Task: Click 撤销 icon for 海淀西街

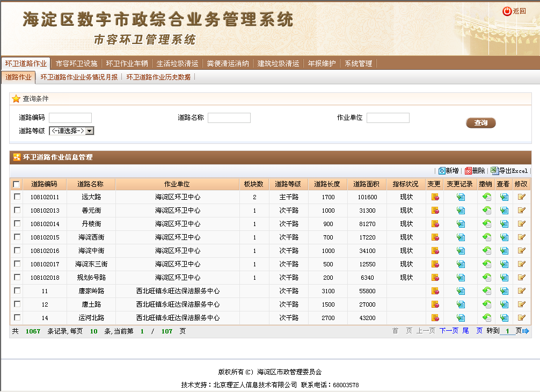Action: [x=487, y=237]
